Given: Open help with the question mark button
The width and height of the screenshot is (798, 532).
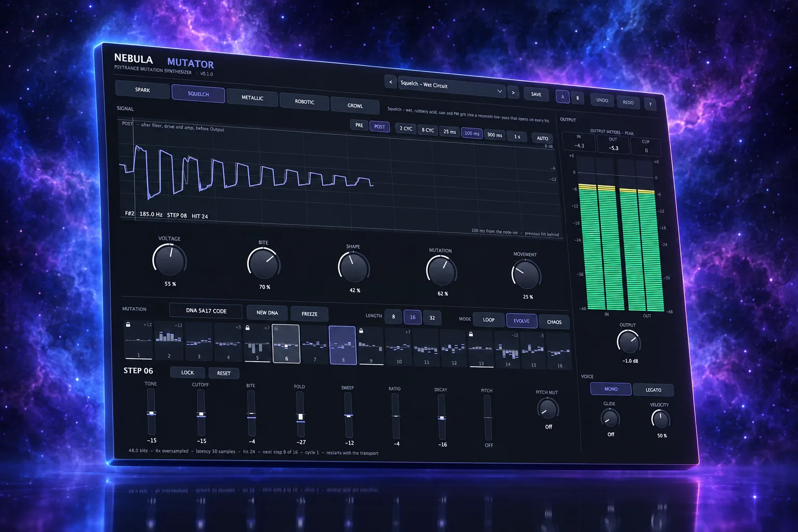Looking at the screenshot, I should [x=650, y=104].
